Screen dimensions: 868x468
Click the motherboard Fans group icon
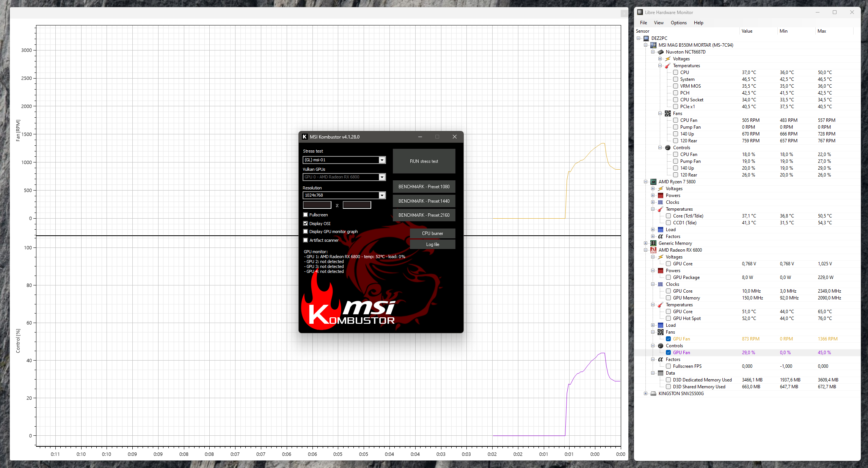click(668, 113)
